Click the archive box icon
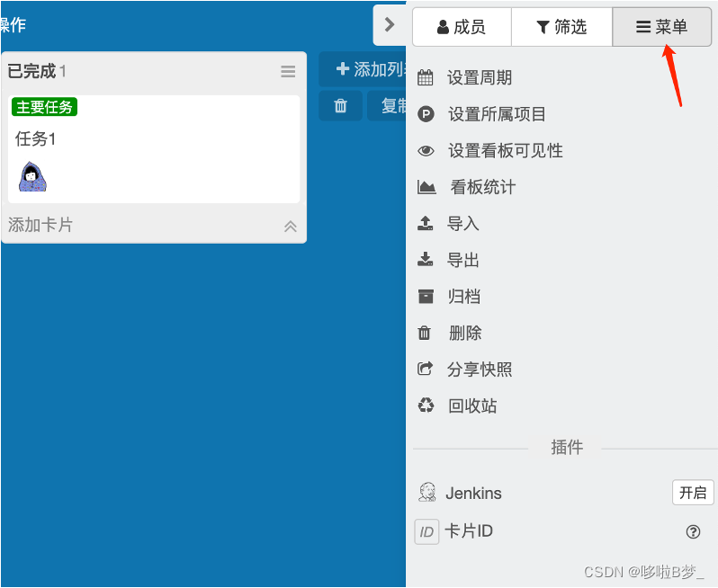 (426, 296)
